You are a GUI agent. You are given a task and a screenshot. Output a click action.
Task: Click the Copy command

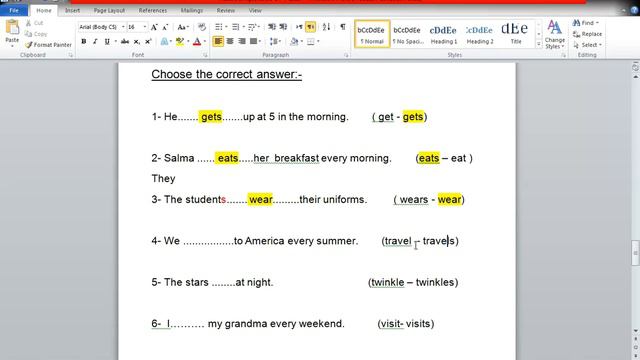pyautogui.click(x=36, y=34)
